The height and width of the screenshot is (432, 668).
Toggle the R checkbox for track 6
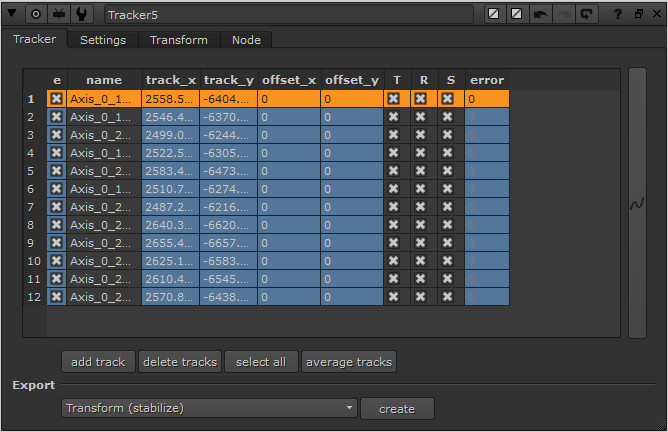421,189
